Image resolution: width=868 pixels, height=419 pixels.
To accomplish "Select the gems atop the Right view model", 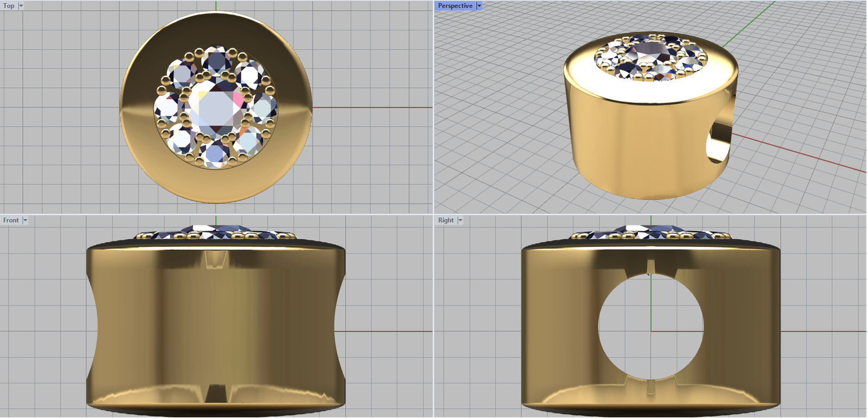I will tap(651, 234).
